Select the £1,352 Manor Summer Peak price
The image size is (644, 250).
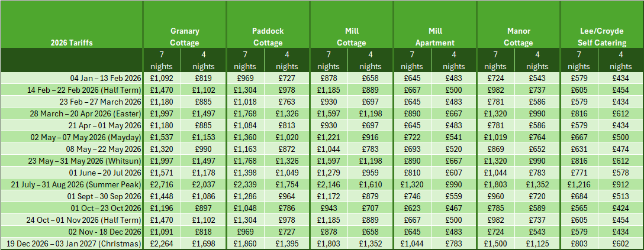(x=537, y=185)
